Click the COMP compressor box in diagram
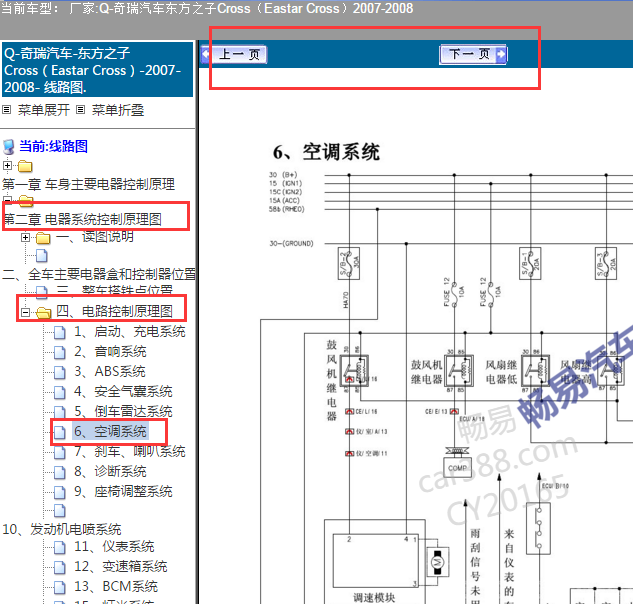This screenshot has width=633, height=604. pos(457,468)
